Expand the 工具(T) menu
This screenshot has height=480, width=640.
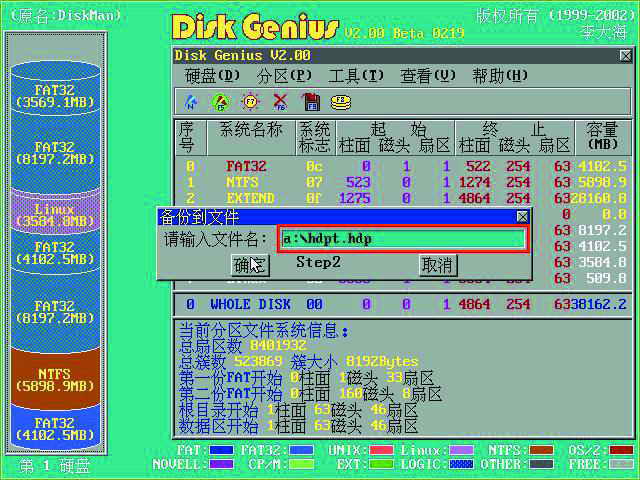(x=356, y=76)
